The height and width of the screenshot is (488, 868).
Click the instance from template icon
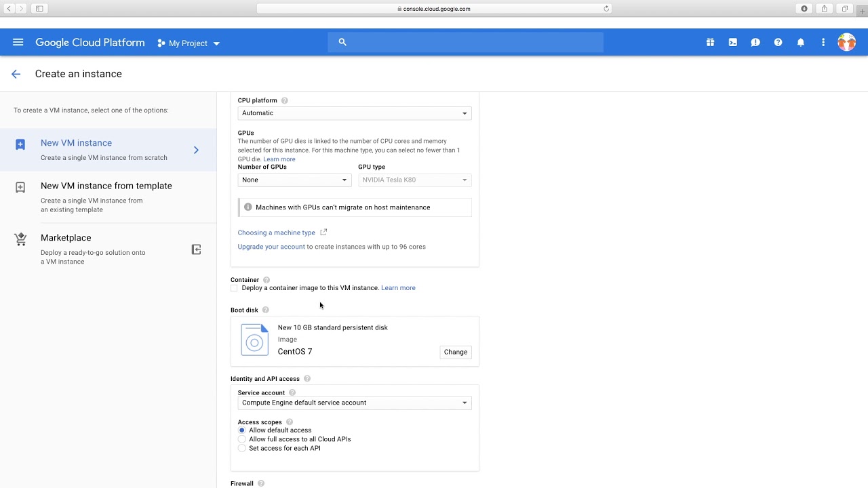pos(20,187)
